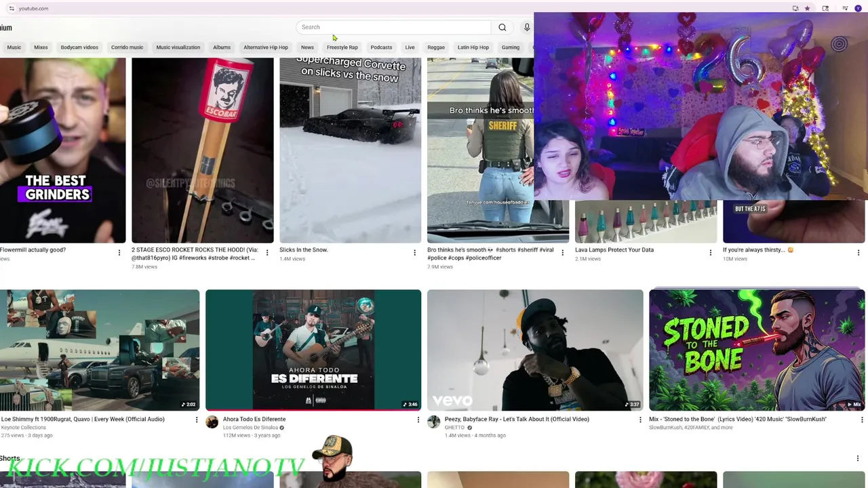Open more options for Ahora Todo Es Diferente
868x488 pixels.
point(418,420)
